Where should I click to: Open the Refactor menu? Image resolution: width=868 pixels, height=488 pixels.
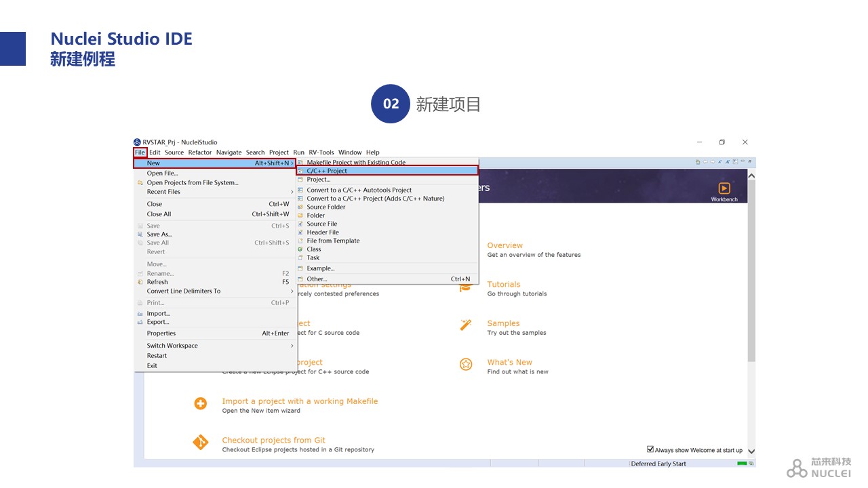tap(200, 152)
